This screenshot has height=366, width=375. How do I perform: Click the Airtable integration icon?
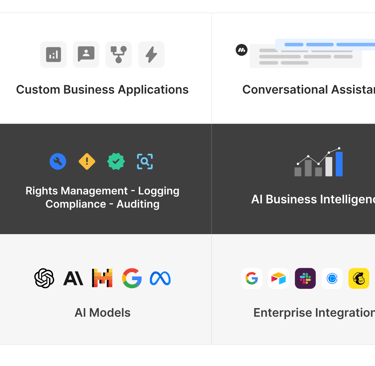[279, 278]
